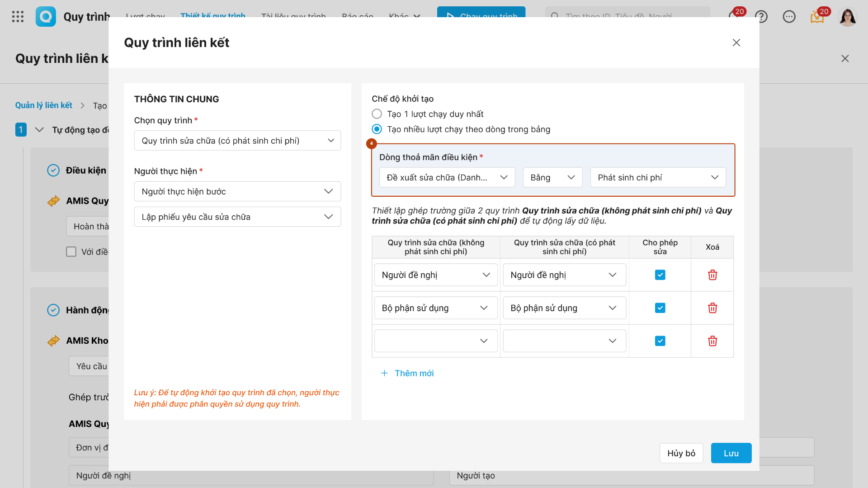
Task: Open the 'Phát sinh chi phí' value dropdown
Action: click(658, 178)
